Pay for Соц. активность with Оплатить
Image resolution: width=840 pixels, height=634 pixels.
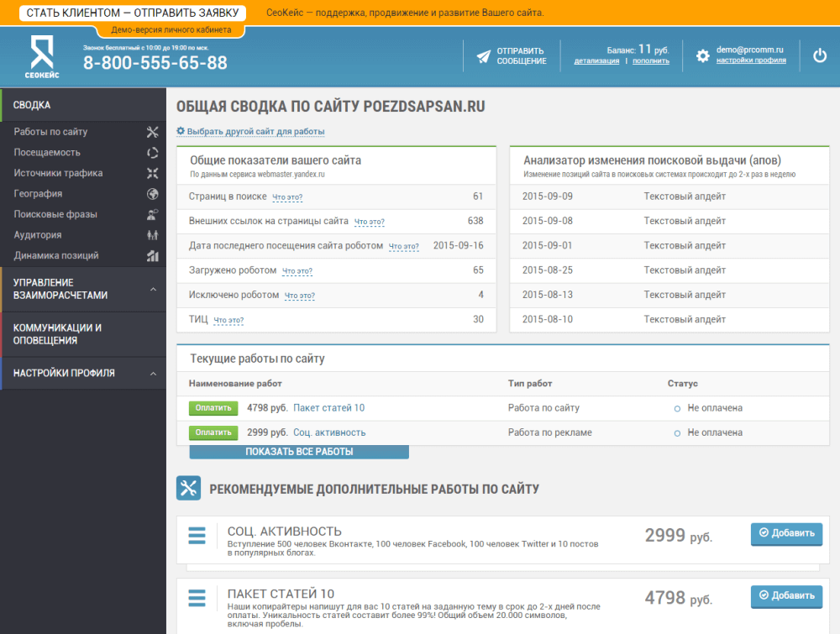[213, 432]
